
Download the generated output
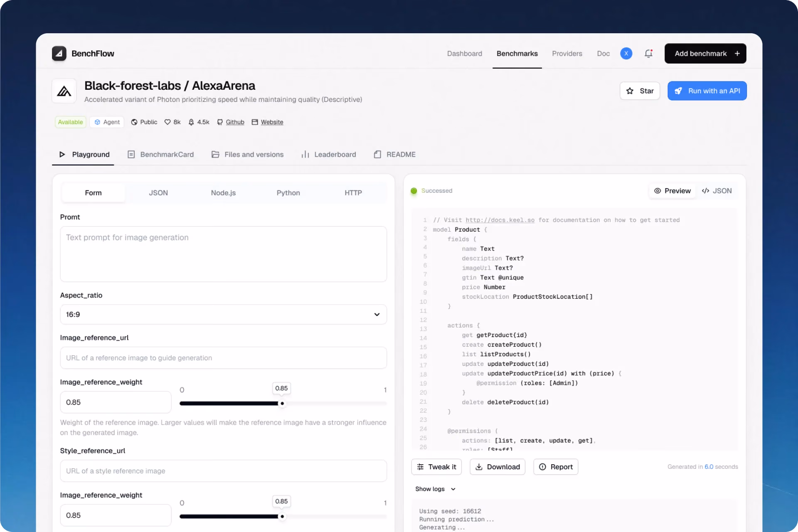pos(498,467)
